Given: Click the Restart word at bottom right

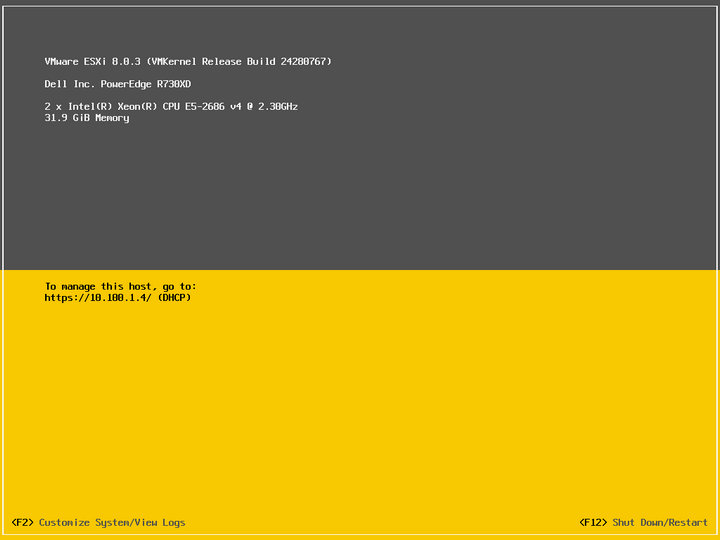Looking at the screenshot, I should pos(689,522).
